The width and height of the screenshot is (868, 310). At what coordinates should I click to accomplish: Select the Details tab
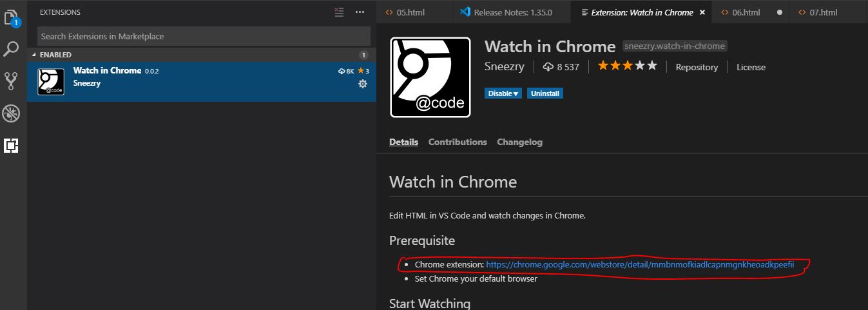click(403, 142)
